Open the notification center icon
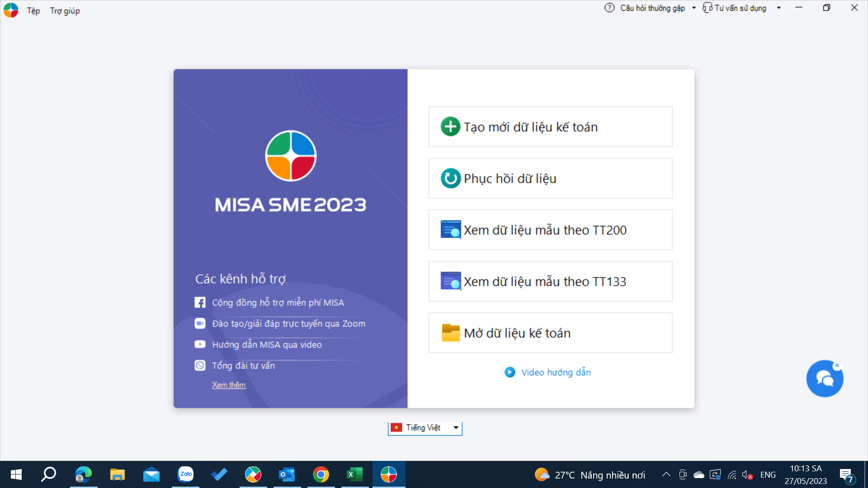Viewport: 868px width, 488px height. pos(846,475)
